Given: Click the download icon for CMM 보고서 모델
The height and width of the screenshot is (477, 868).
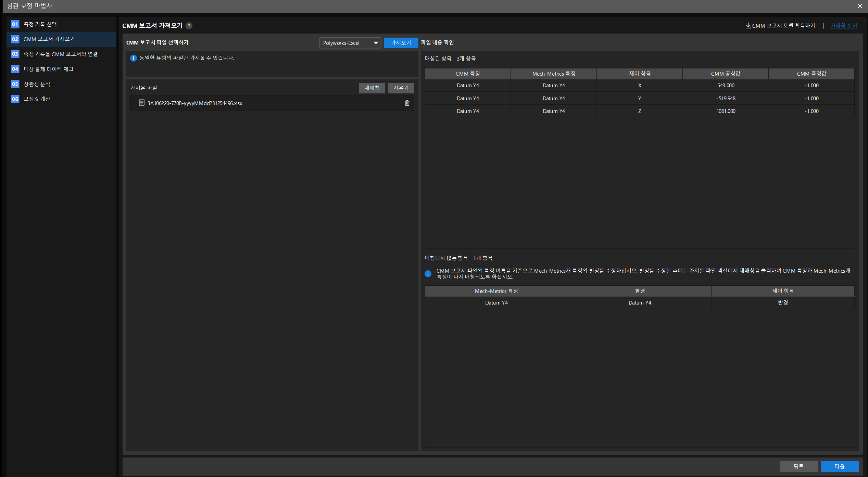Looking at the screenshot, I should 748,26.
